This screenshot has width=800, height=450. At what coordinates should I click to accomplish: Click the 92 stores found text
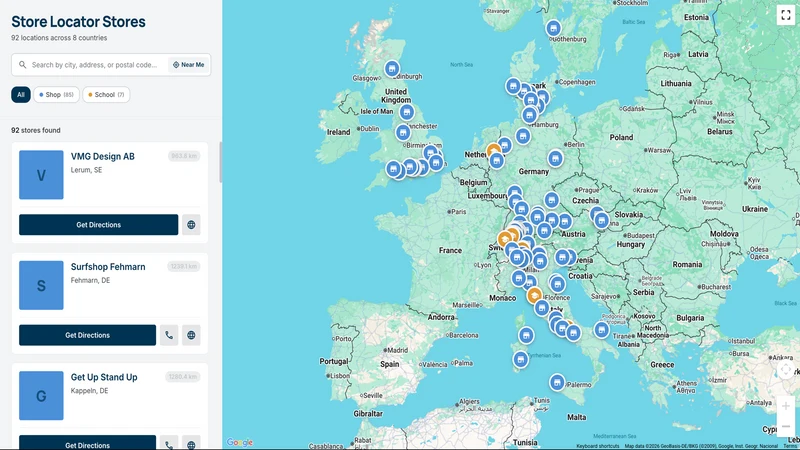[x=36, y=130]
